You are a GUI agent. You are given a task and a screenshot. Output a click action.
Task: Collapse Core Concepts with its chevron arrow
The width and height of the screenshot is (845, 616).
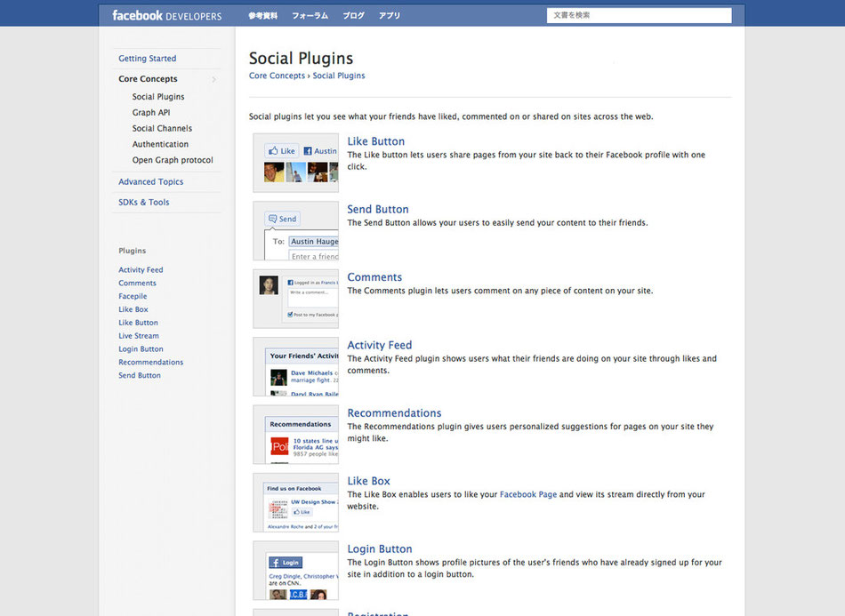point(214,79)
